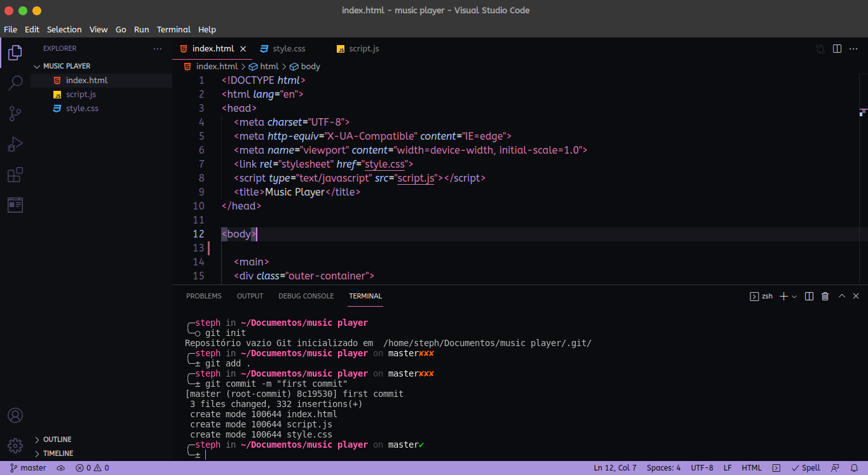Change end of line sequence LF
The image size is (868, 475).
pyautogui.click(x=728, y=468)
